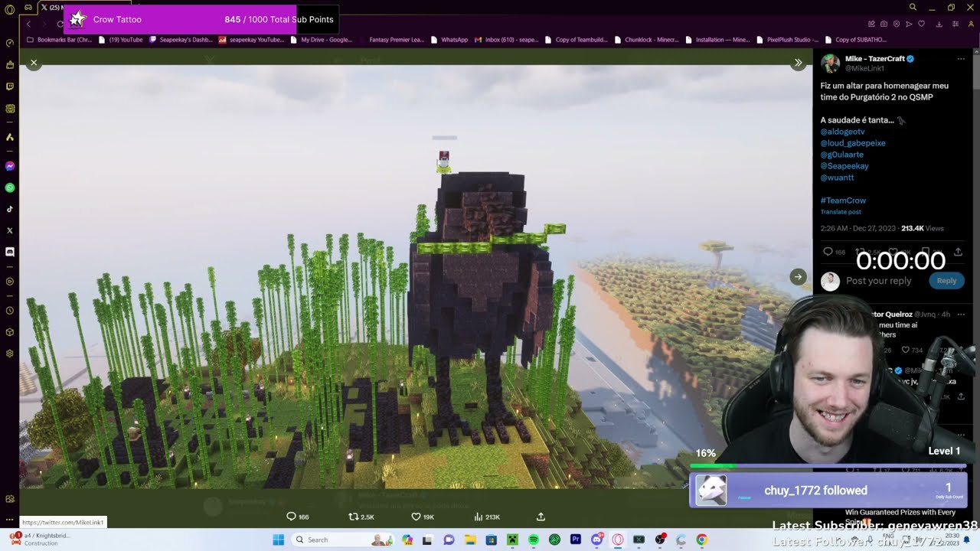Click Translate post under the tweet

(841, 212)
